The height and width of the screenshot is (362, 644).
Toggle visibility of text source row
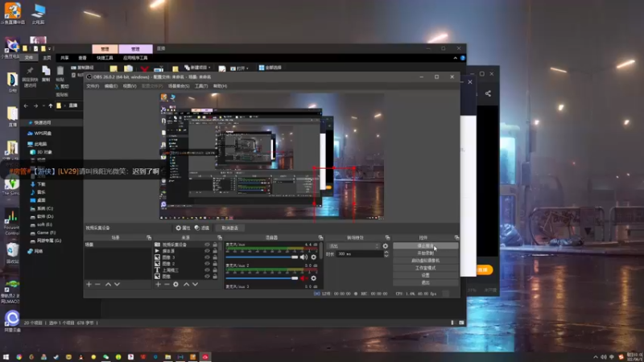coord(207,270)
